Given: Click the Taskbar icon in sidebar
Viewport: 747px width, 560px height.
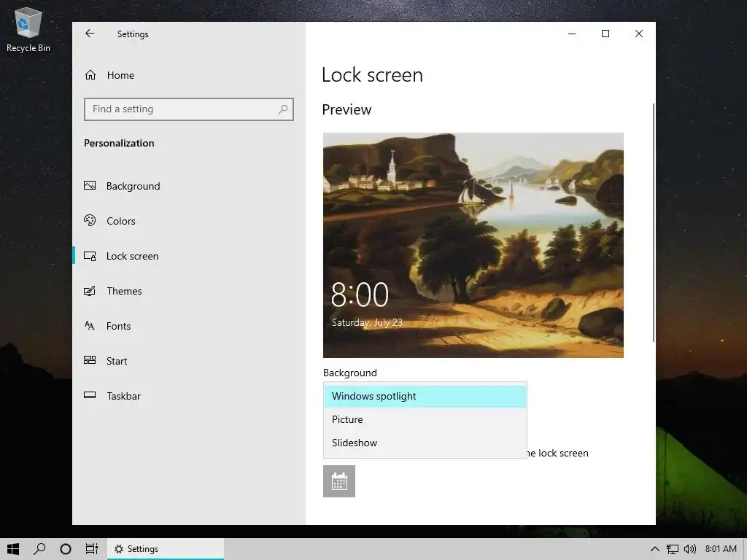Looking at the screenshot, I should 90,394.
